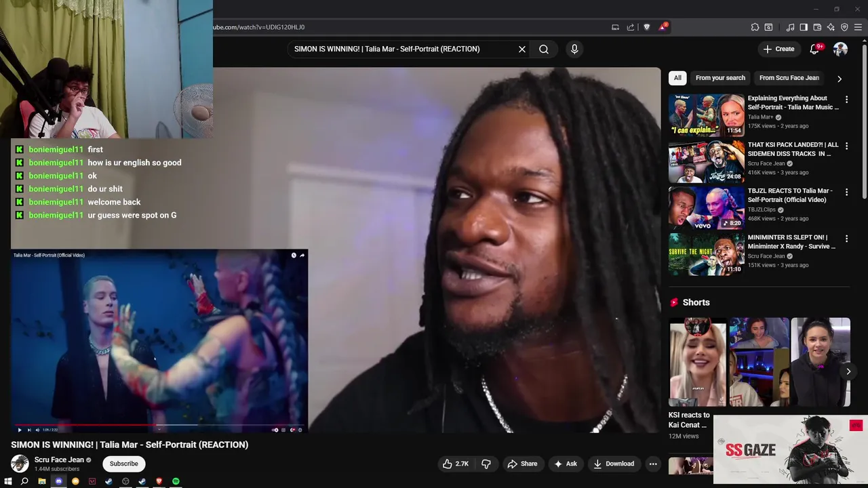
Task: Open Discord from taskbar
Action: [58, 481]
